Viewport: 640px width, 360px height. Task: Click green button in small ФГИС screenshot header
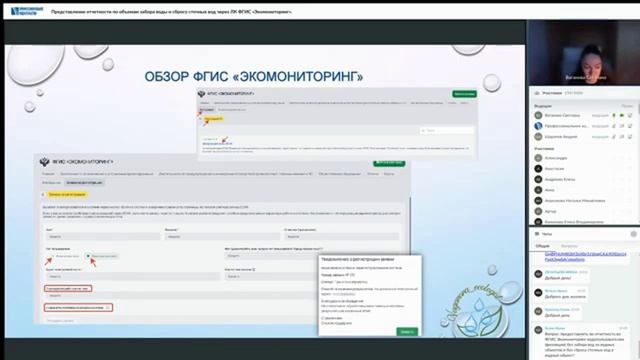coord(464,94)
